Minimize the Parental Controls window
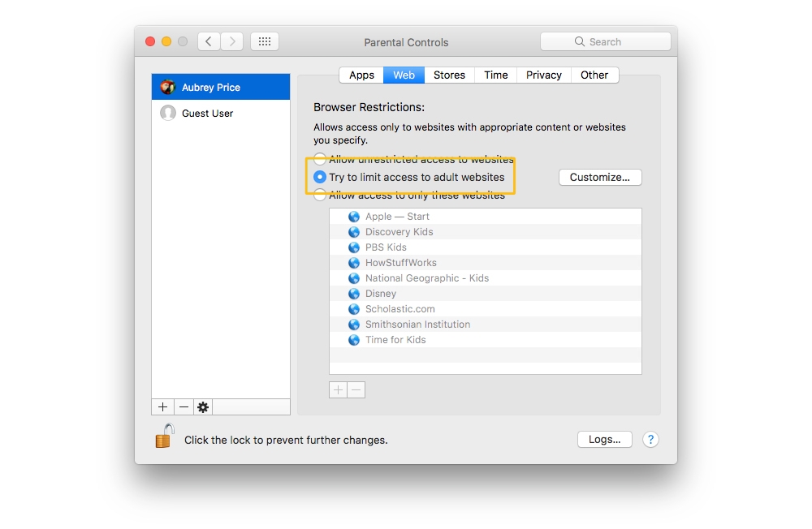This screenshot has width=812, height=529. 166,41
